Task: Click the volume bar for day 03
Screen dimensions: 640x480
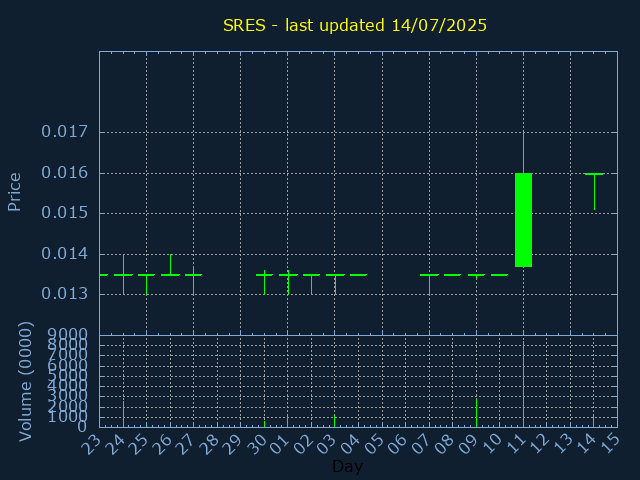Action: click(x=334, y=421)
